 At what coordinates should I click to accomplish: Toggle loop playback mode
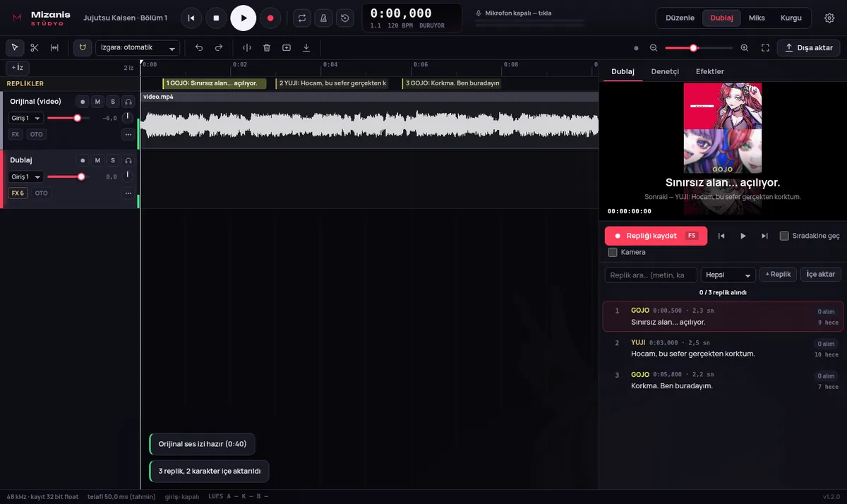(x=302, y=18)
